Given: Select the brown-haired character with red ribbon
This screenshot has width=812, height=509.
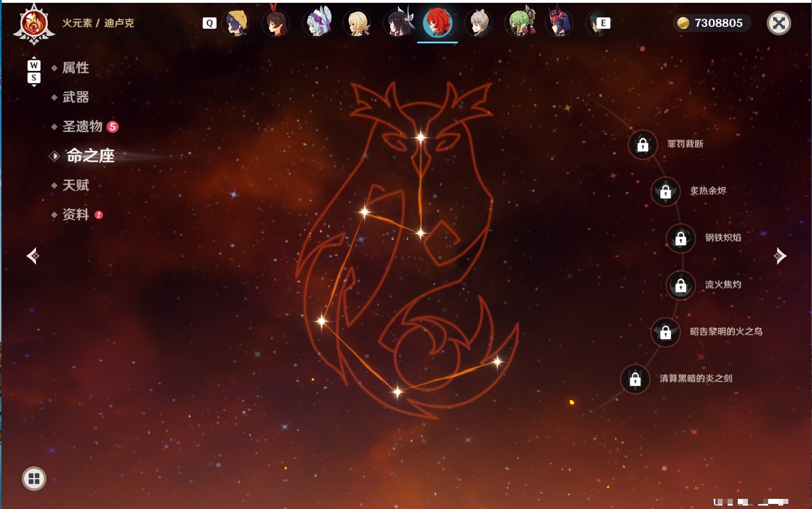Looking at the screenshot, I should [x=276, y=23].
